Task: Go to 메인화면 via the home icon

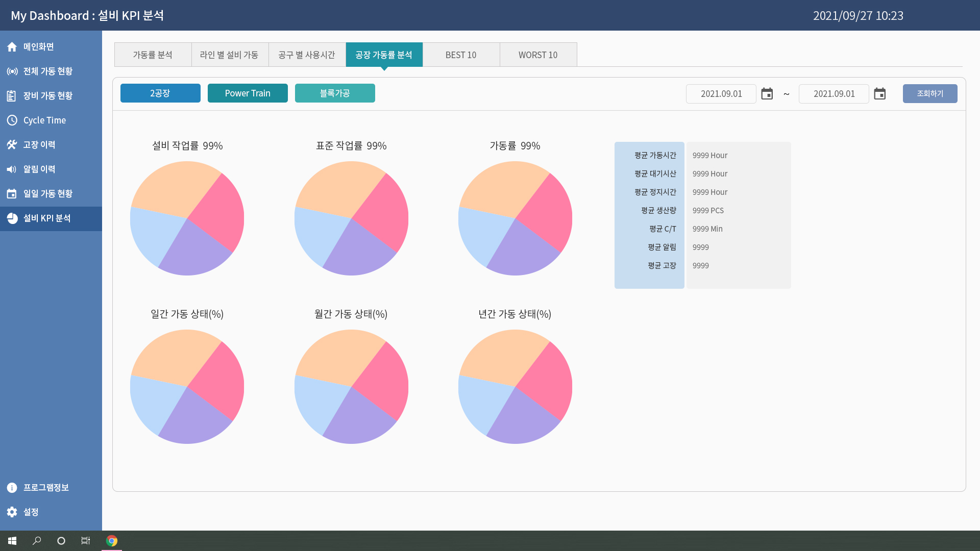Action: 12,47
